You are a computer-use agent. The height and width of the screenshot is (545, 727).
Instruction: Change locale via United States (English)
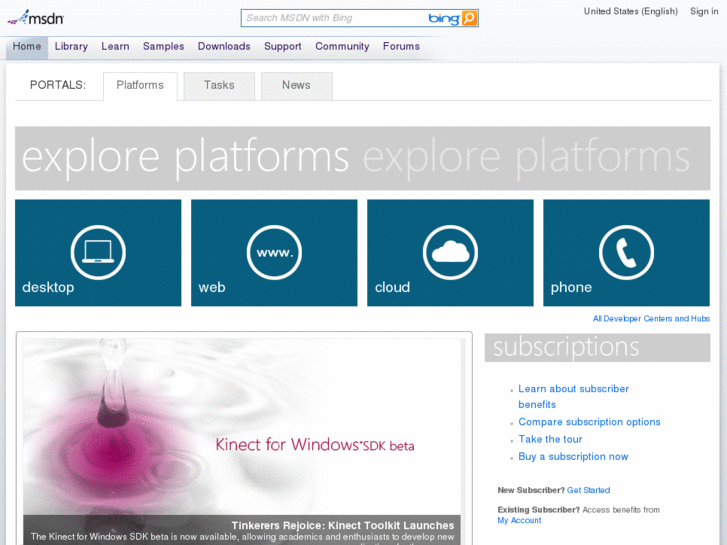click(631, 11)
